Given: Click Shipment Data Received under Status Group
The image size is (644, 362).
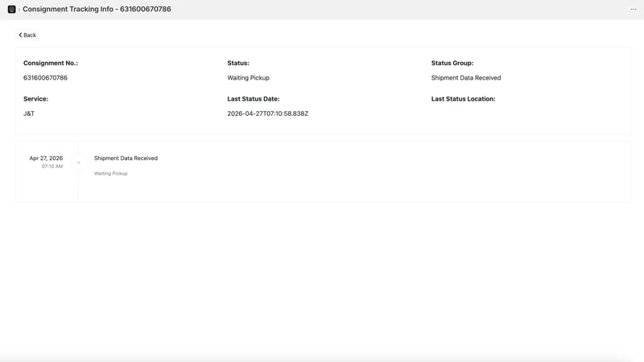Looking at the screenshot, I should 466,77.
